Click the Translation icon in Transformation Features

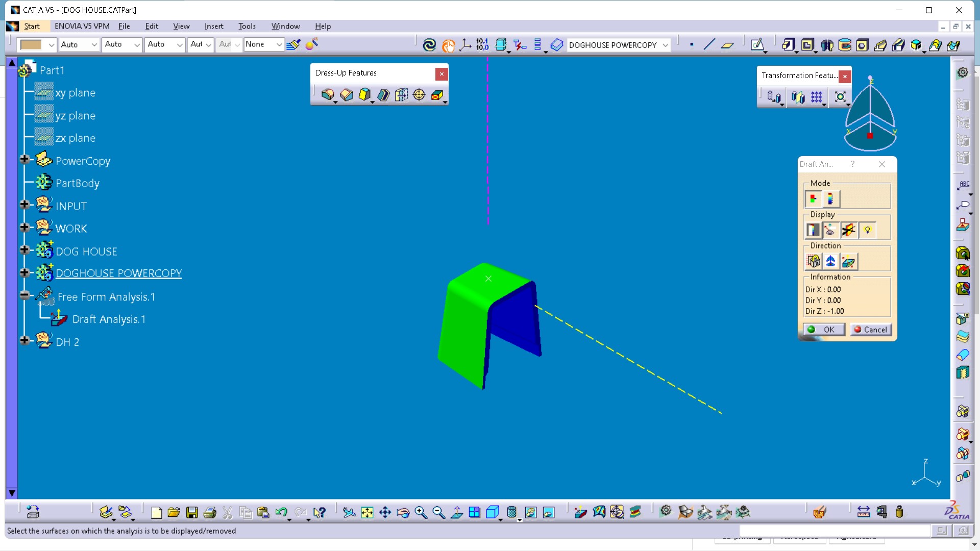tap(774, 97)
